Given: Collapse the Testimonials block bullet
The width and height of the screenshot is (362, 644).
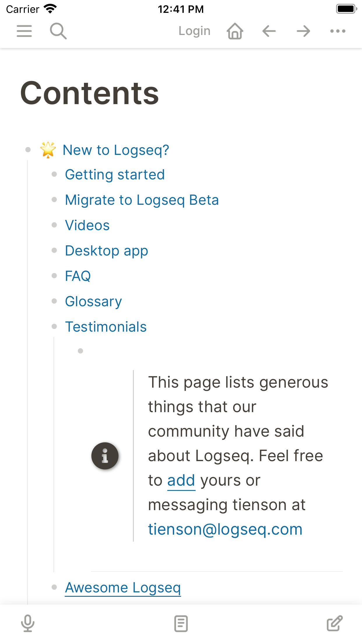Looking at the screenshot, I should pyautogui.click(x=54, y=326).
